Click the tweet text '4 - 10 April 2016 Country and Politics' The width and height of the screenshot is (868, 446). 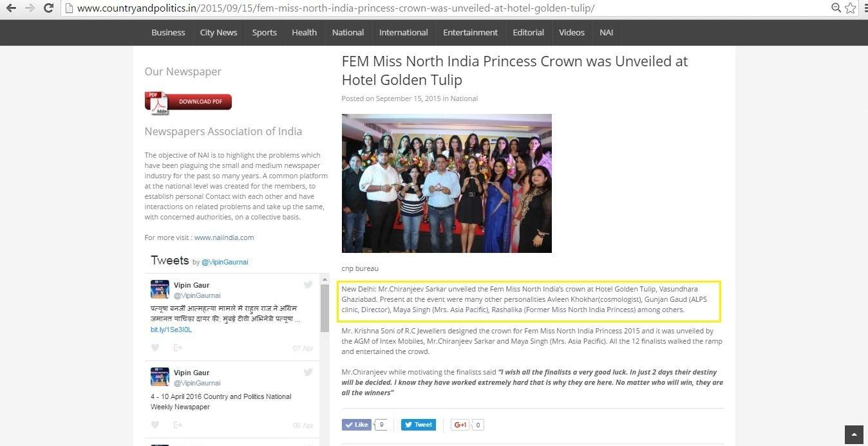(x=221, y=402)
